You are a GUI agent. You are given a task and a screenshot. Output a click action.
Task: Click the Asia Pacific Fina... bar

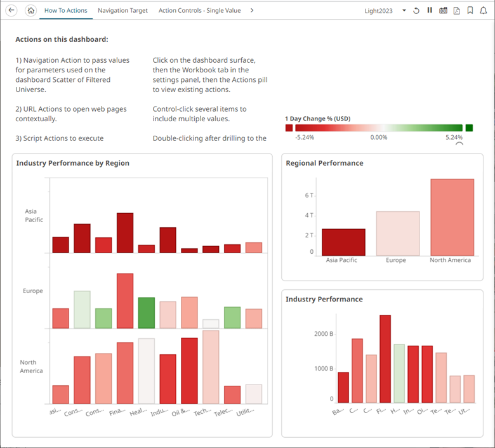[x=125, y=233]
